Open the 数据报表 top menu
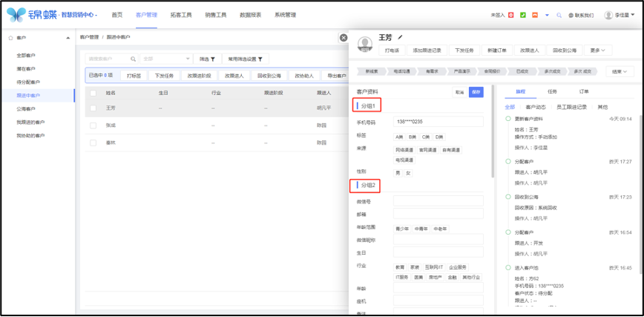Image resolution: width=644 pixels, height=317 pixels. pyautogui.click(x=251, y=15)
